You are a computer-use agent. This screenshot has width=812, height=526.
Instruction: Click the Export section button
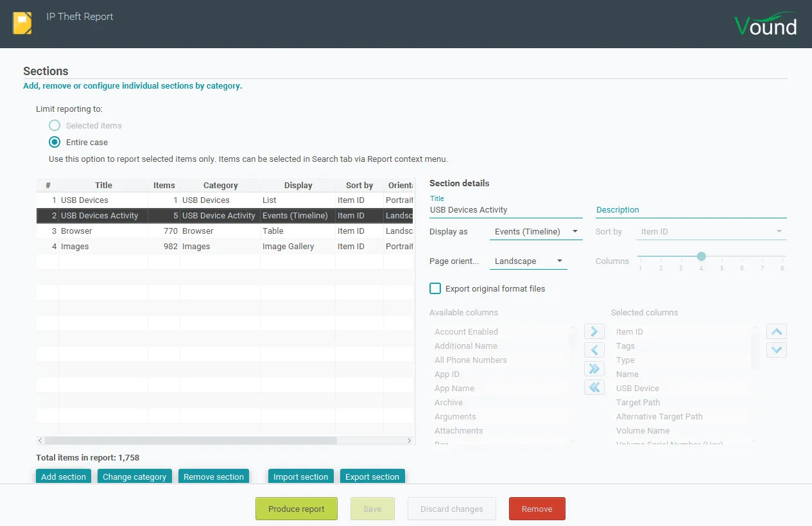tap(372, 477)
